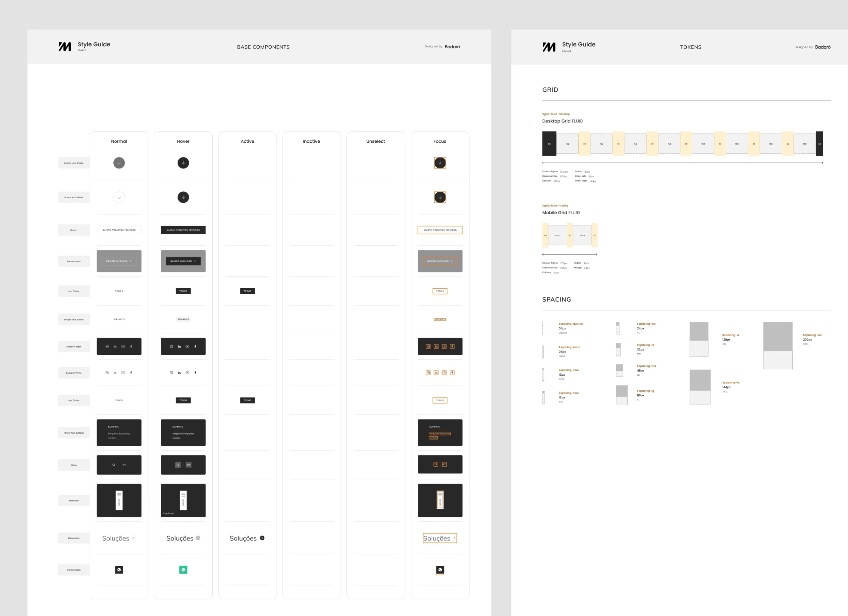This screenshot has height=616, width=848.
Task: Click Button Icon Shade arrow in Hover column
Action: coord(183,163)
